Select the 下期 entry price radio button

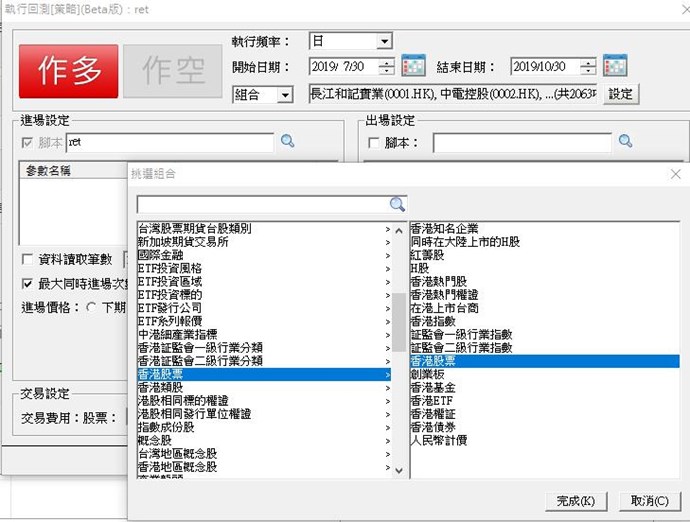(x=92, y=307)
